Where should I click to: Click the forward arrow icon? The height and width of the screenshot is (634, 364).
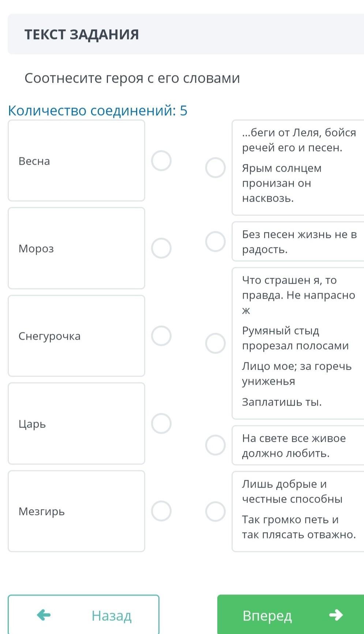[x=336, y=615]
